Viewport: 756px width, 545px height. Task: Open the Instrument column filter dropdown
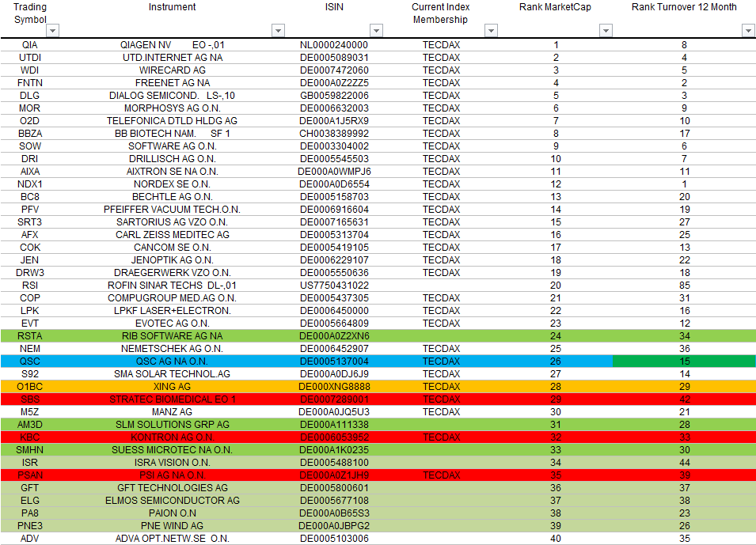pos(278,30)
